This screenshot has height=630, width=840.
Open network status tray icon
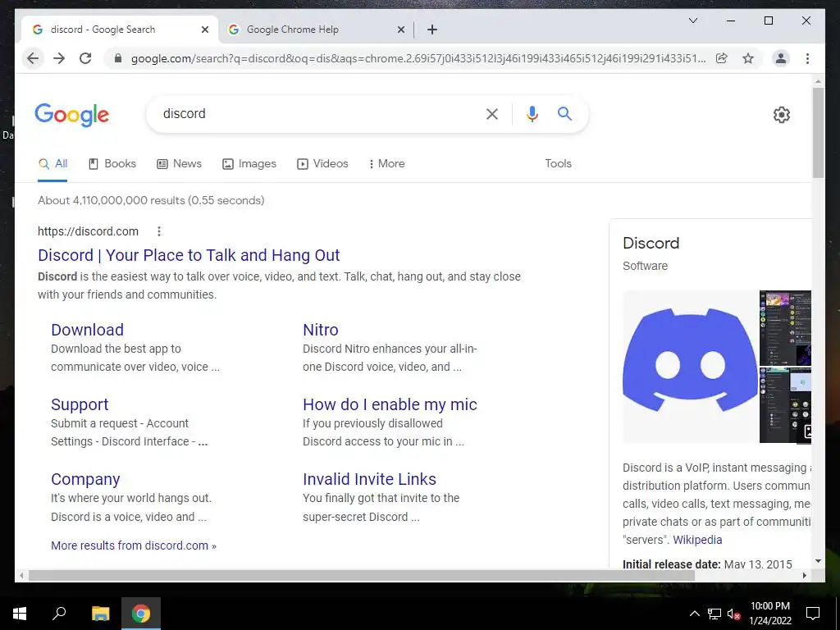[x=714, y=614]
